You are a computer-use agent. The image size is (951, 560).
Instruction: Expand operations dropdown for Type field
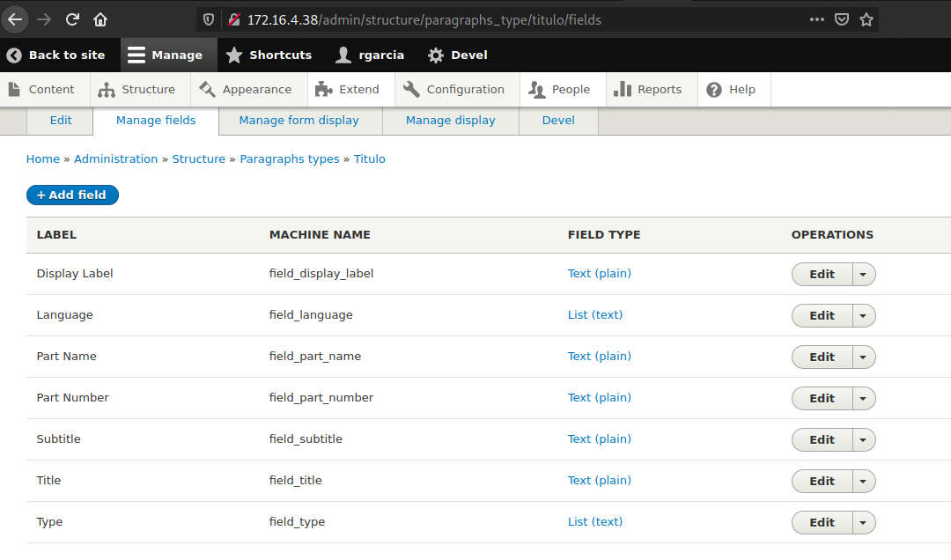[862, 522]
